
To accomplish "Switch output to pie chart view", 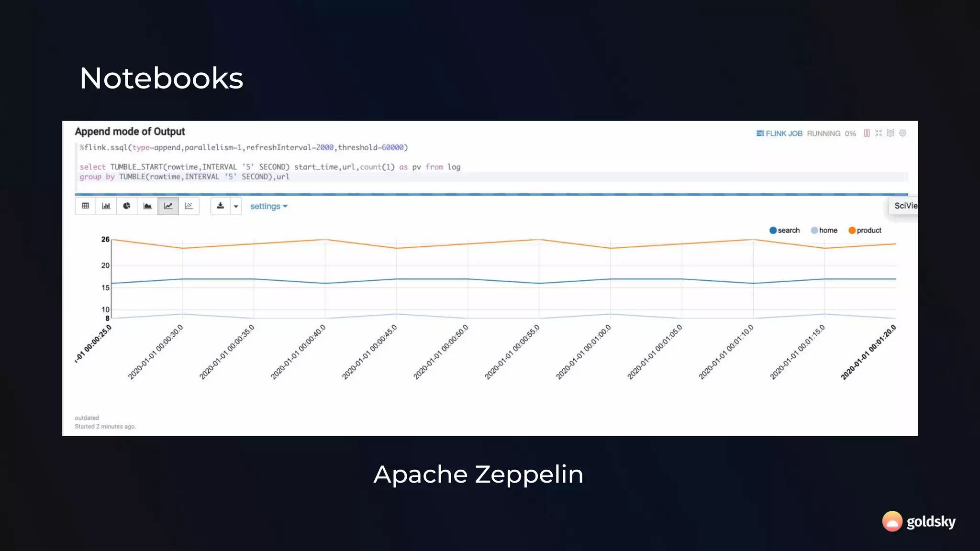I will point(127,206).
